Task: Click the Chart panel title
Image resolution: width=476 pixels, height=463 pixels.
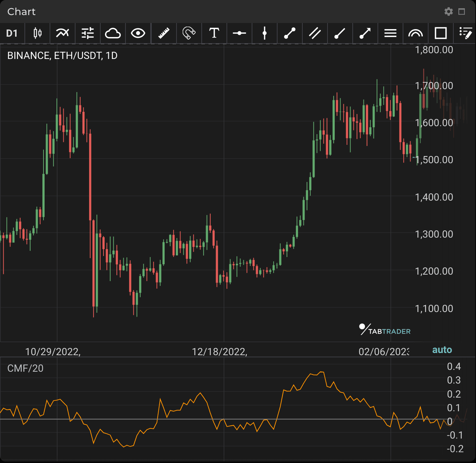Action: [22, 12]
